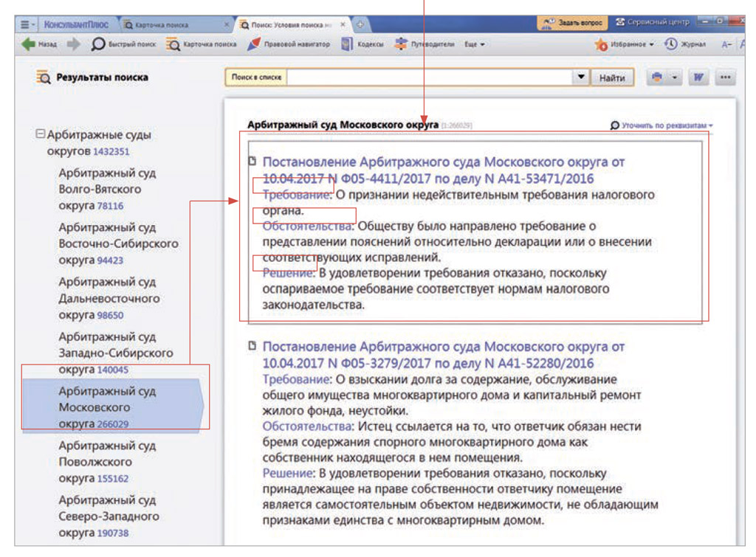This screenshot has height=557, width=756.
Task: Close the Карточка поиска tab
Action: (x=227, y=24)
